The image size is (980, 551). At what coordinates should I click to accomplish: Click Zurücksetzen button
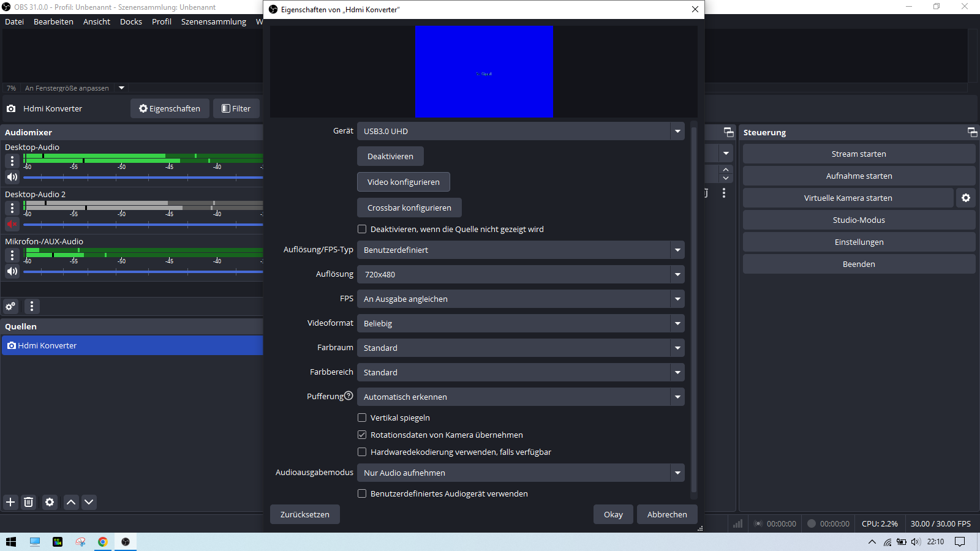[x=305, y=514]
